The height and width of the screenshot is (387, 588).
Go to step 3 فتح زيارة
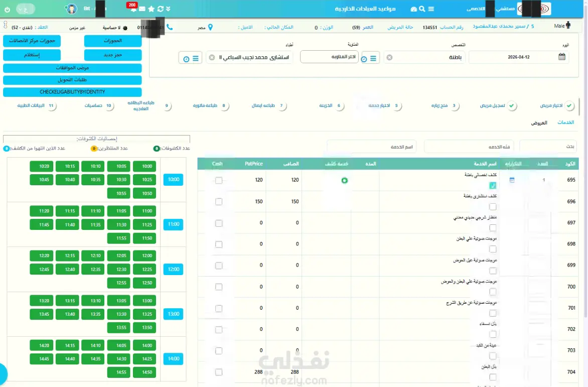pos(445,106)
